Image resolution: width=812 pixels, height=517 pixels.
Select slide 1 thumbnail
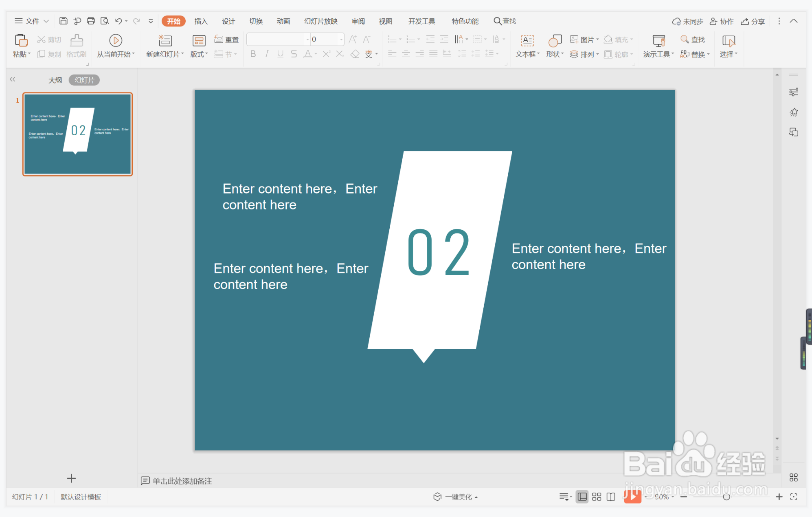[77, 134]
